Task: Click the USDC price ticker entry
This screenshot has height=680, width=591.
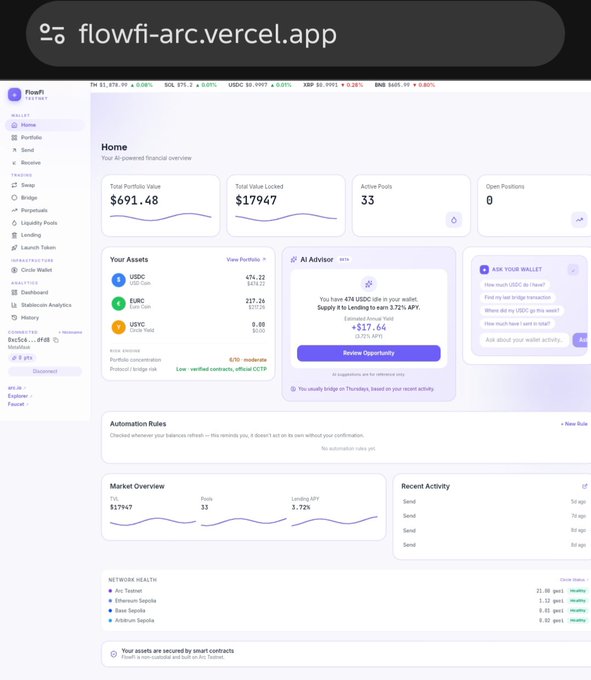Action: pyautogui.click(x=260, y=85)
